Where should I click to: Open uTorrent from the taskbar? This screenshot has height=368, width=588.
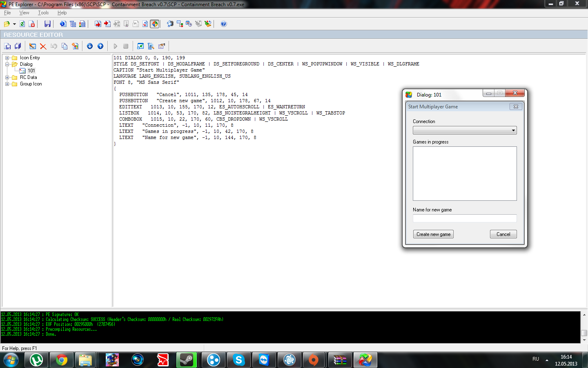(36, 360)
